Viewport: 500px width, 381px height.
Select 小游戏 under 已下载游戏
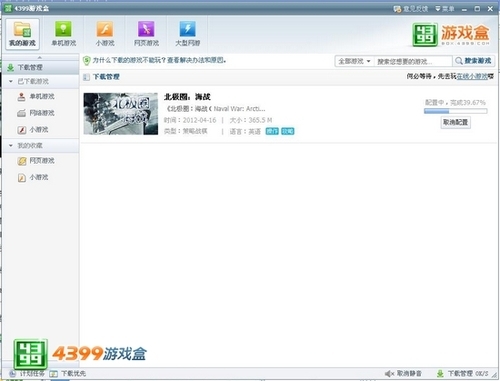[x=33, y=129]
